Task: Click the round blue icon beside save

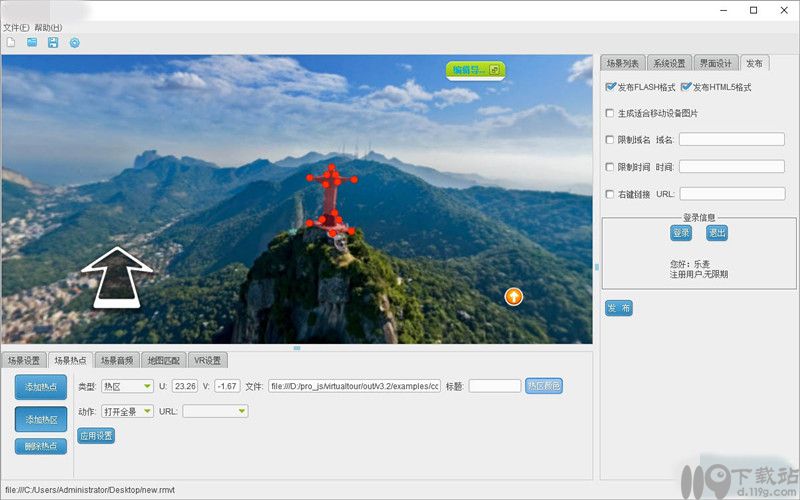Action: 74,43
